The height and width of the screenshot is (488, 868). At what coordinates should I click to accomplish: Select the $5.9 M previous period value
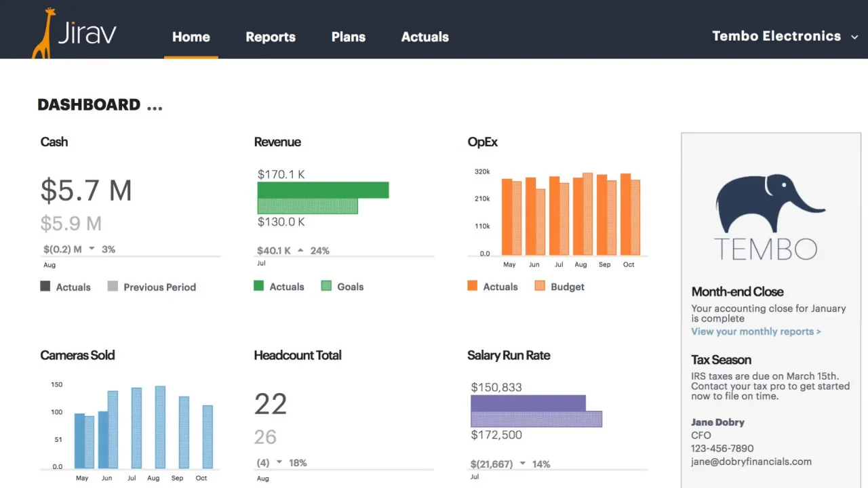71,223
